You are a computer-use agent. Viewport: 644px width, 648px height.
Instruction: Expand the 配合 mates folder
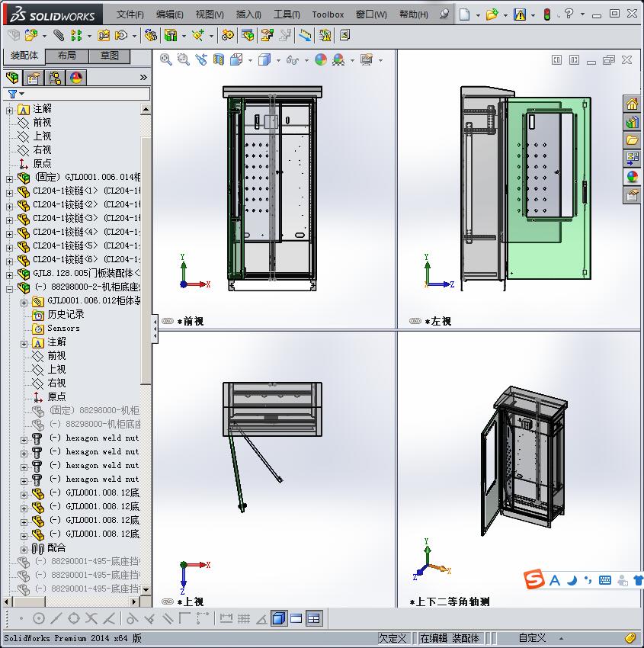tap(24, 550)
